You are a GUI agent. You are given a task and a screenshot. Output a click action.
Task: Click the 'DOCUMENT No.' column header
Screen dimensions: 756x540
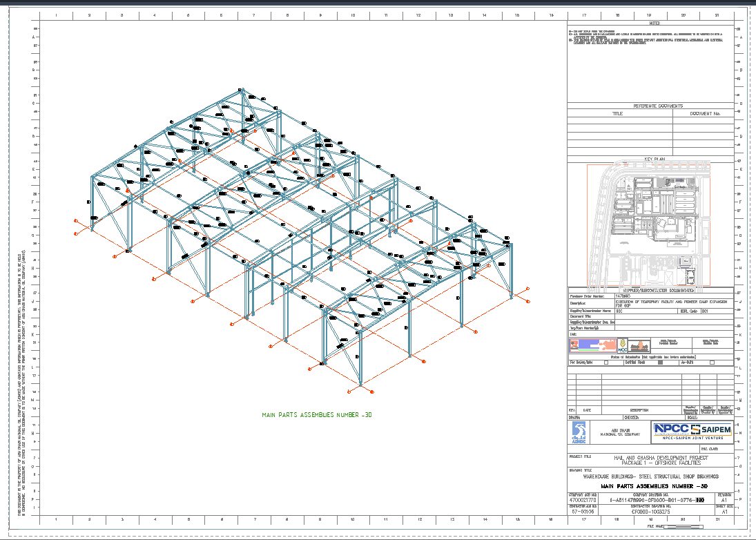705,114
